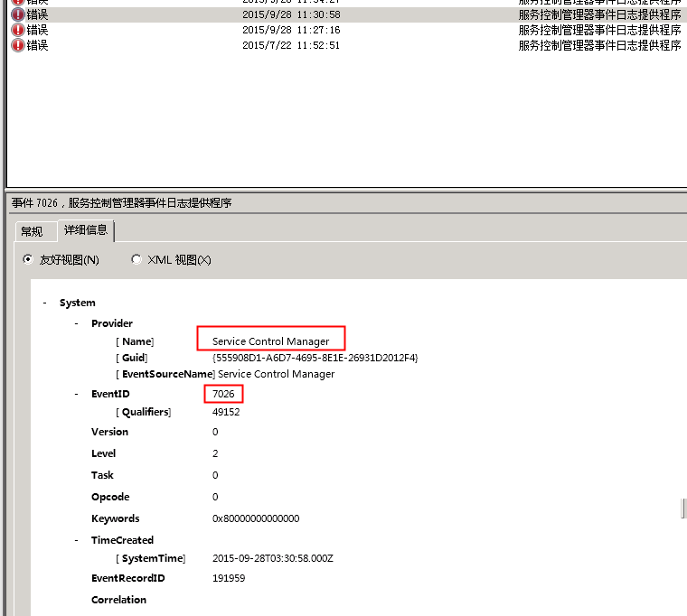687x616 pixels.
Task: Click the SystemTime value 2015-09-28T03:30:58.000Z
Action: 273,559
